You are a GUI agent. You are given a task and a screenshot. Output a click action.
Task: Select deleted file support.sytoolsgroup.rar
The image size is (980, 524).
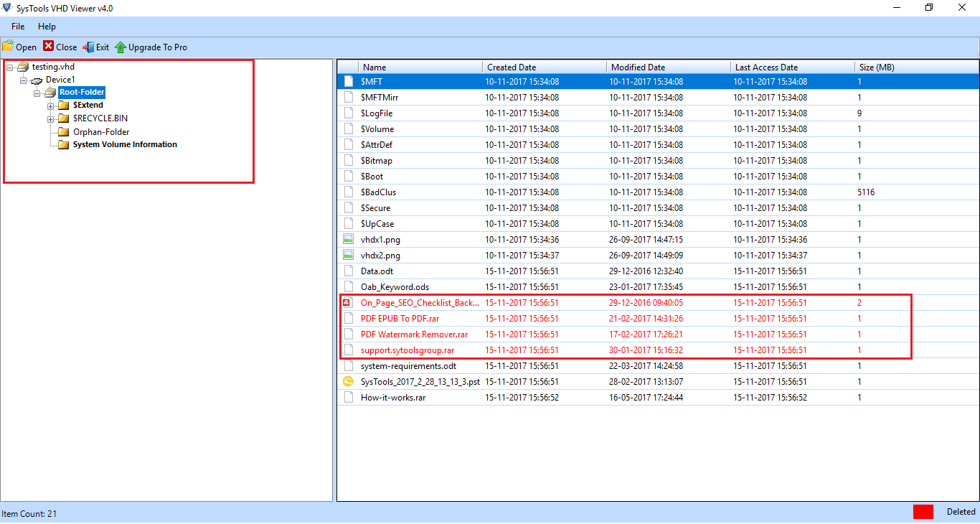pos(407,350)
